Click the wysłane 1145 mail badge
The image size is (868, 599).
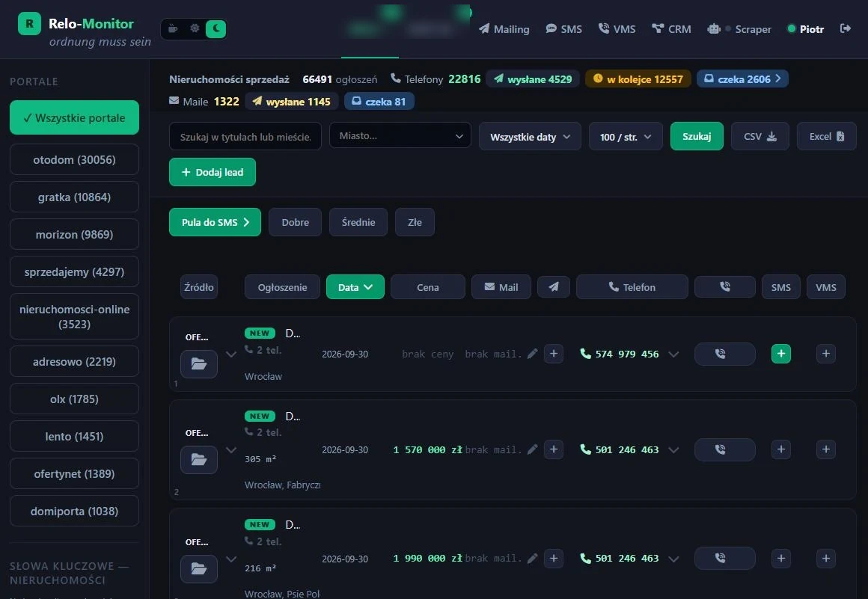291,101
